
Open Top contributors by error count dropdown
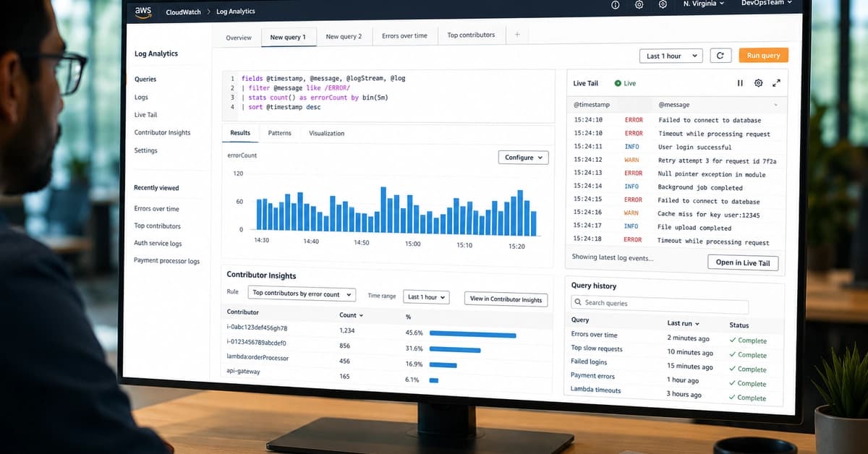point(302,294)
